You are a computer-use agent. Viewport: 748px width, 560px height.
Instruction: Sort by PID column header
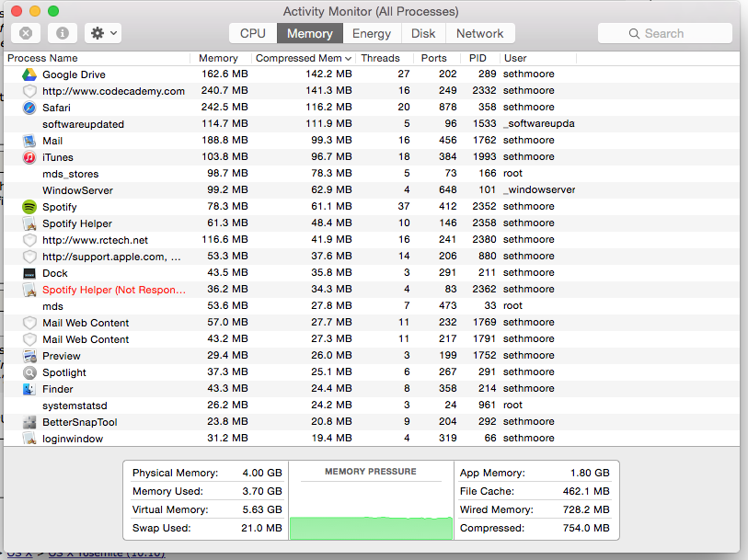click(x=480, y=58)
